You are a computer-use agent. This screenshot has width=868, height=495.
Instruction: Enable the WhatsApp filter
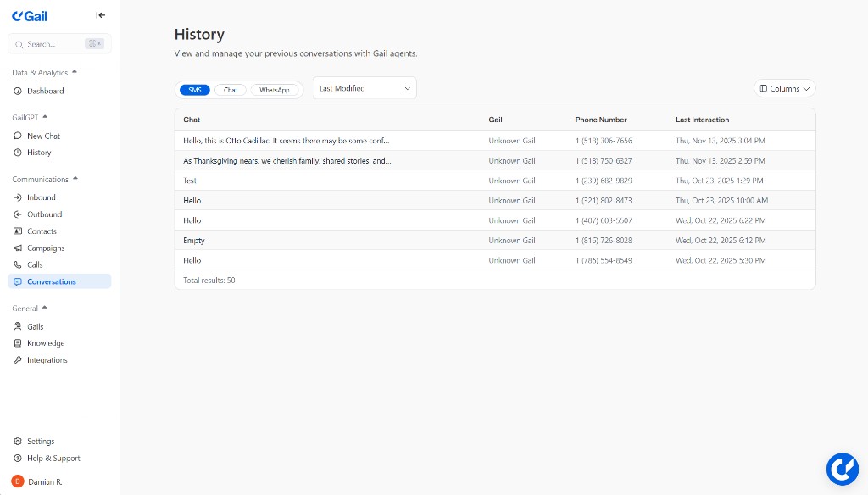coord(275,89)
